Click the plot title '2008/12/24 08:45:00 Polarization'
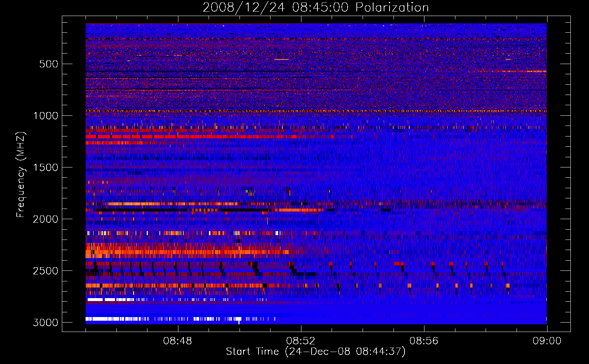 (316, 7)
